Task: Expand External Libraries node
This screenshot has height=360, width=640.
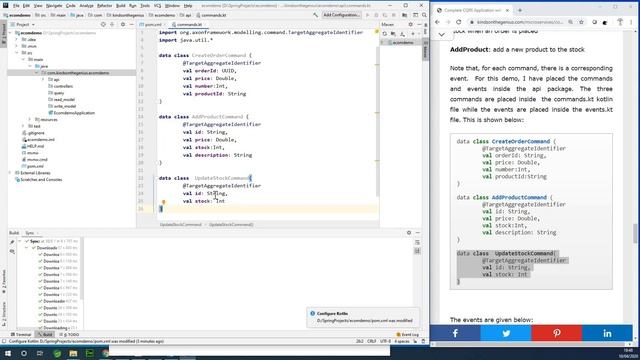Action: point(10,173)
